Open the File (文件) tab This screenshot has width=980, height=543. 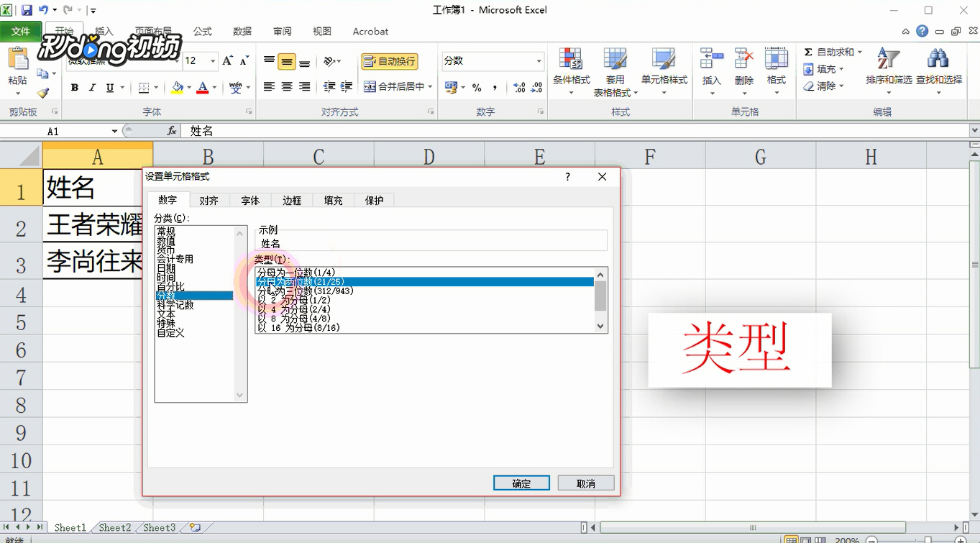pyautogui.click(x=21, y=32)
